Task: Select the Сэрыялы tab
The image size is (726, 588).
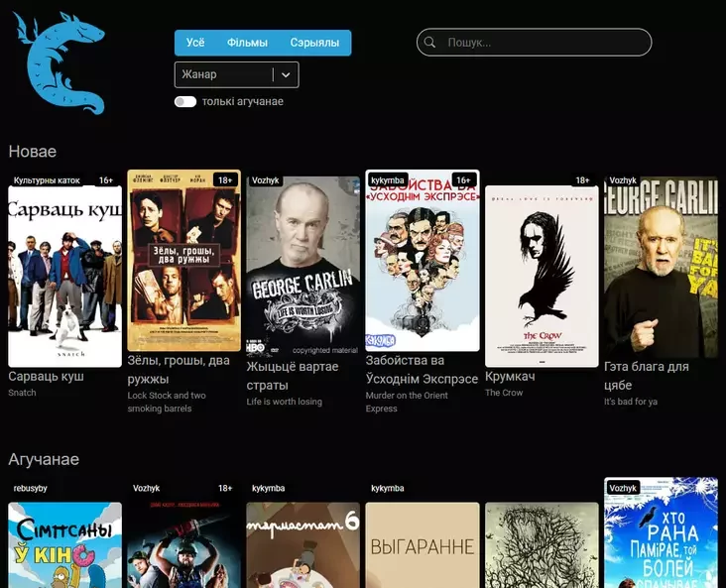Action: coord(314,43)
